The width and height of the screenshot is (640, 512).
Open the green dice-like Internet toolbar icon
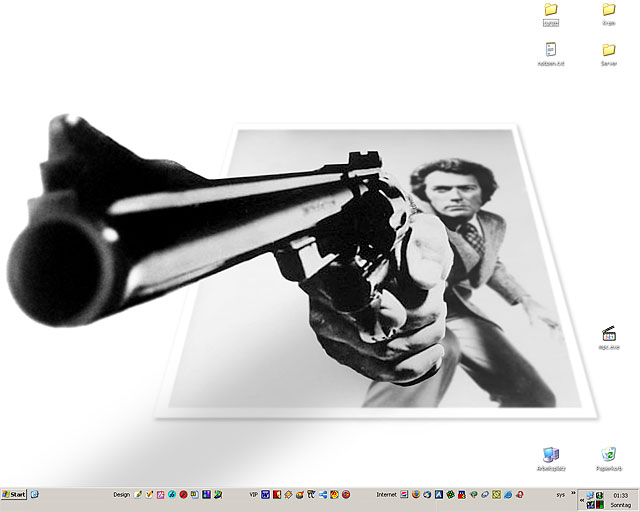(x=450, y=494)
